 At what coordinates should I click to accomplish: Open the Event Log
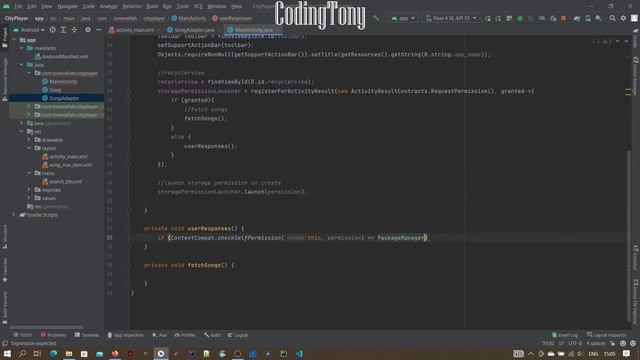coord(564,335)
